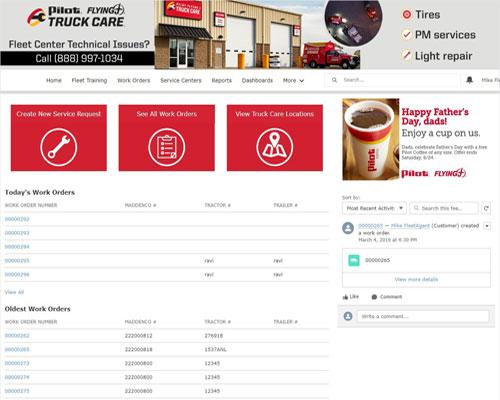Open the Fleet Training tab
Image resolution: width=500 pixels, height=400 pixels.
[89, 80]
